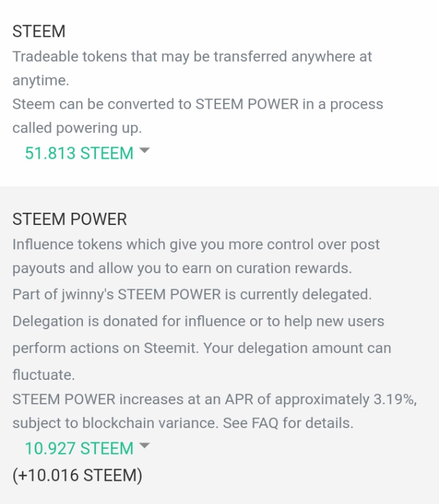Click the 'subject to blockchain variance' text
The width and height of the screenshot is (439, 504).
coord(116,423)
